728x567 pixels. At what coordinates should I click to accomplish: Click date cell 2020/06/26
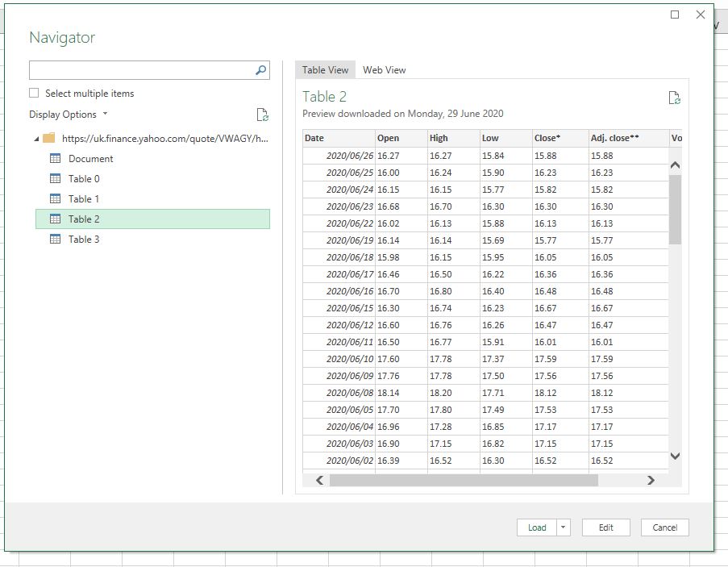[x=339, y=156]
